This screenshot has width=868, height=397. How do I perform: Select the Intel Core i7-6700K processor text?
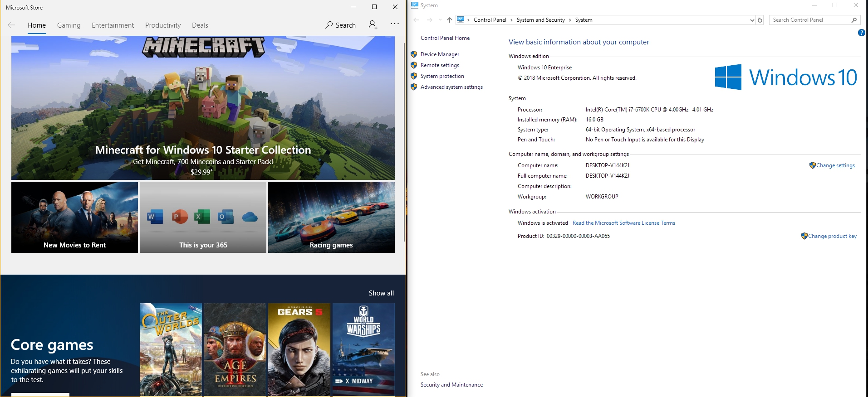click(649, 110)
